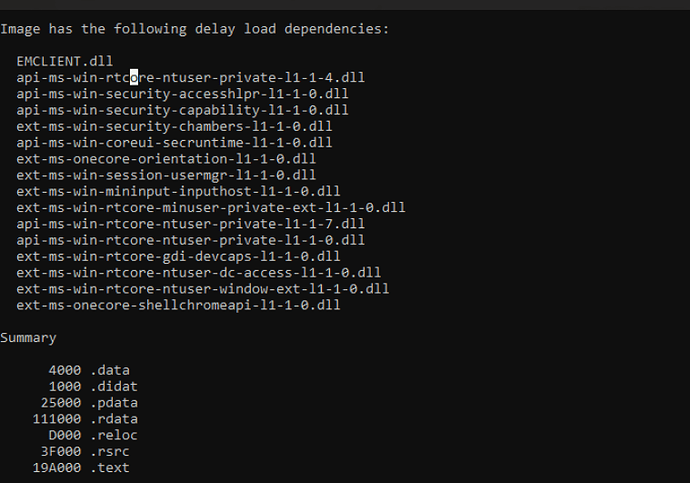The width and height of the screenshot is (690, 483).
Task: Click the 19A000 .text section line
Action: tap(81, 468)
